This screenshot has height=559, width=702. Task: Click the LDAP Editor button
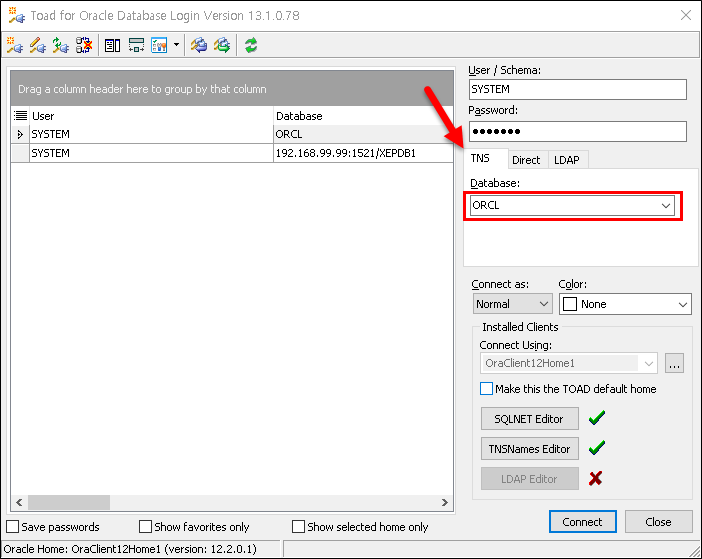(529, 478)
